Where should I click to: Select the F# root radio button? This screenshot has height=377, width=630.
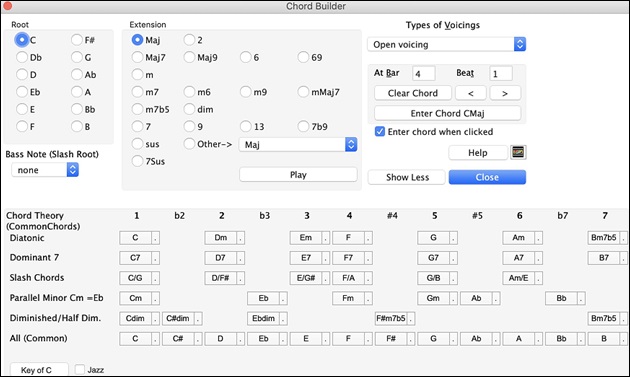coord(77,40)
